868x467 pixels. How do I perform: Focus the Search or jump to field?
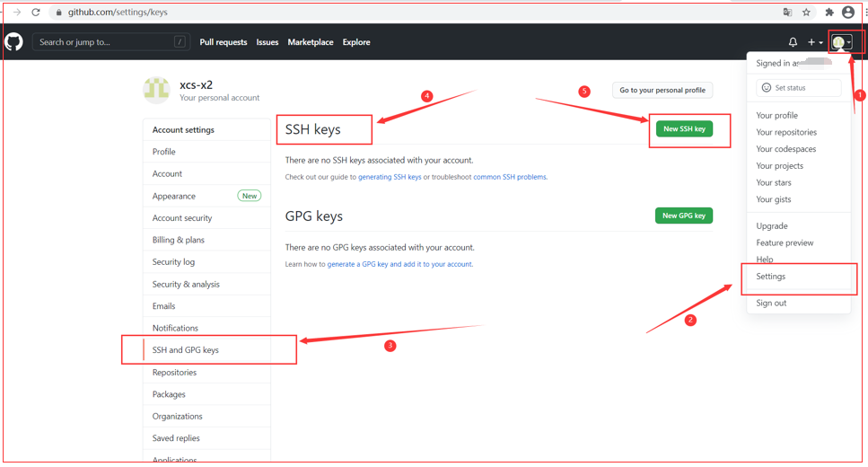110,42
